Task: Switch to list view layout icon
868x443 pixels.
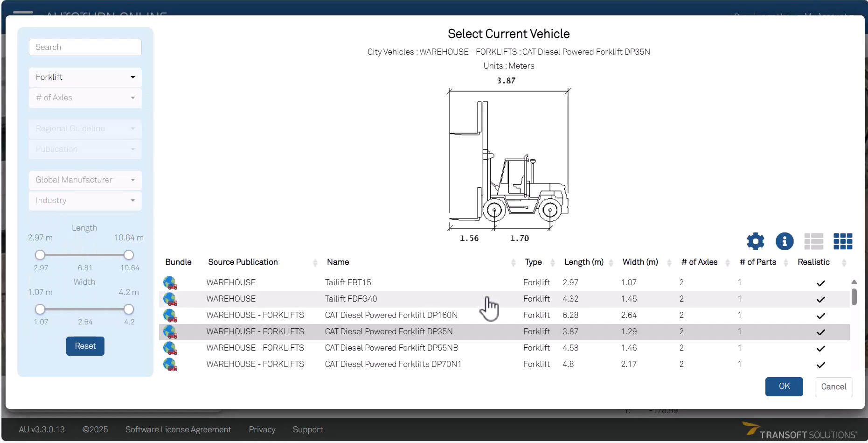Action: pos(813,241)
